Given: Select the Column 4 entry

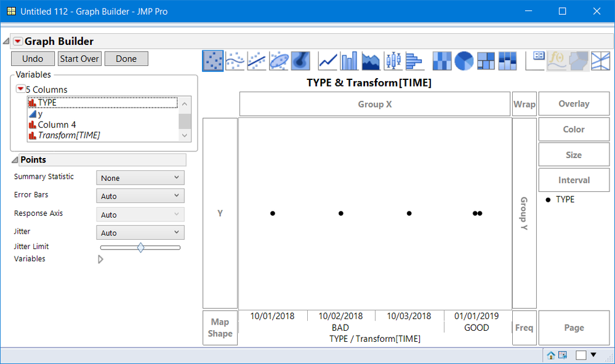Looking at the screenshot, I should (x=102, y=125).
